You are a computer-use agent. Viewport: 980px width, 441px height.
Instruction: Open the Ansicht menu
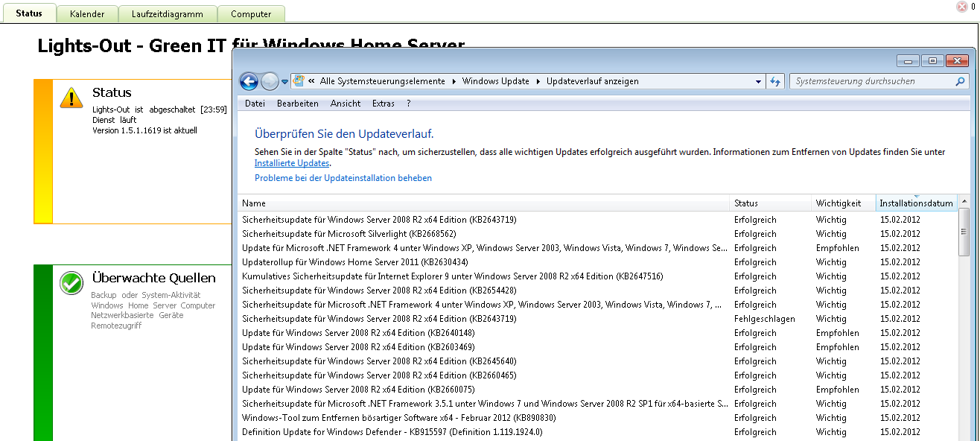click(x=346, y=104)
